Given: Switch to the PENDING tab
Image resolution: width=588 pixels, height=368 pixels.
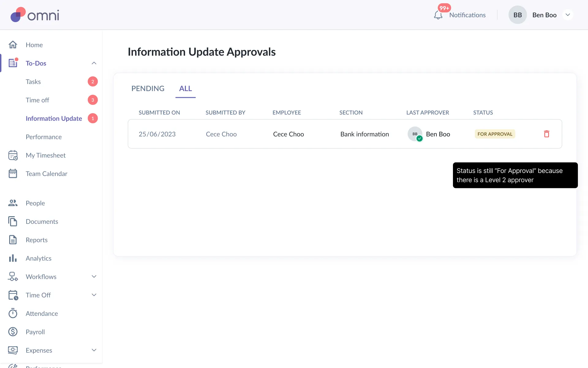Looking at the screenshot, I should coord(148,89).
